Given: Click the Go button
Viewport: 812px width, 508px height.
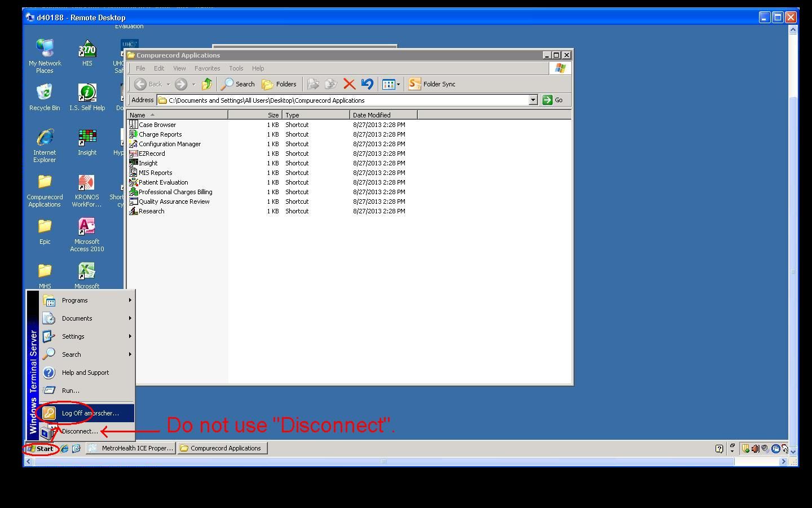Looking at the screenshot, I should [x=553, y=100].
